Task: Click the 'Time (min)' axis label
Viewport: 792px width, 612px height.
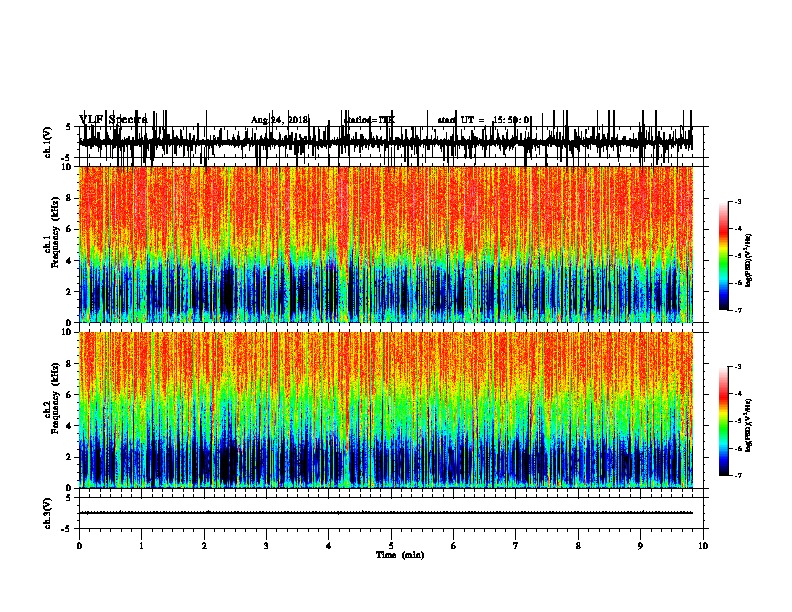Action: 400,555
